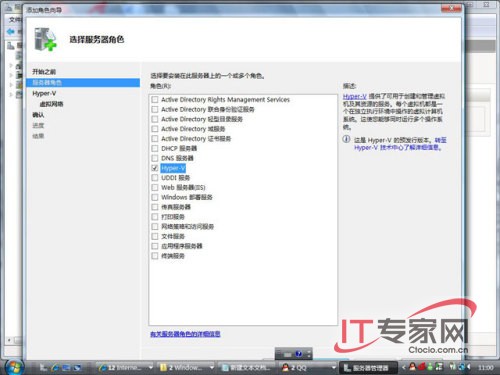
Task: Launch Server Manager from quick launch
Action: 43,367
